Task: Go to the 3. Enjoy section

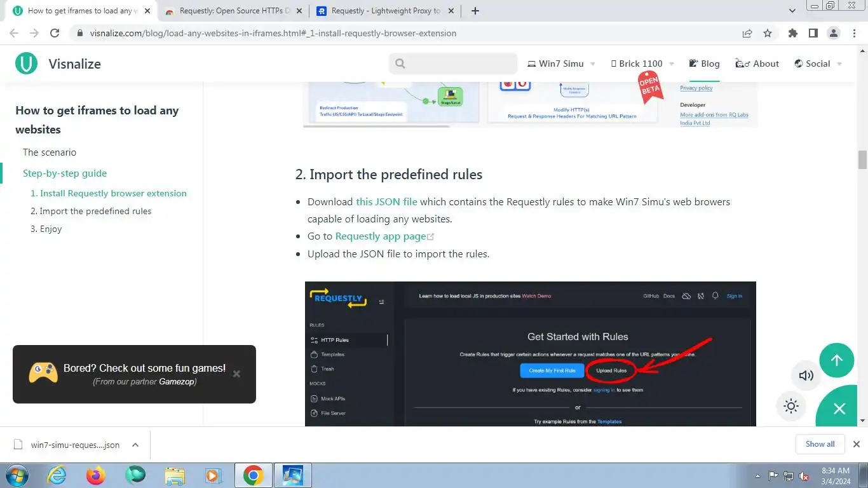Action: [46, 229]
